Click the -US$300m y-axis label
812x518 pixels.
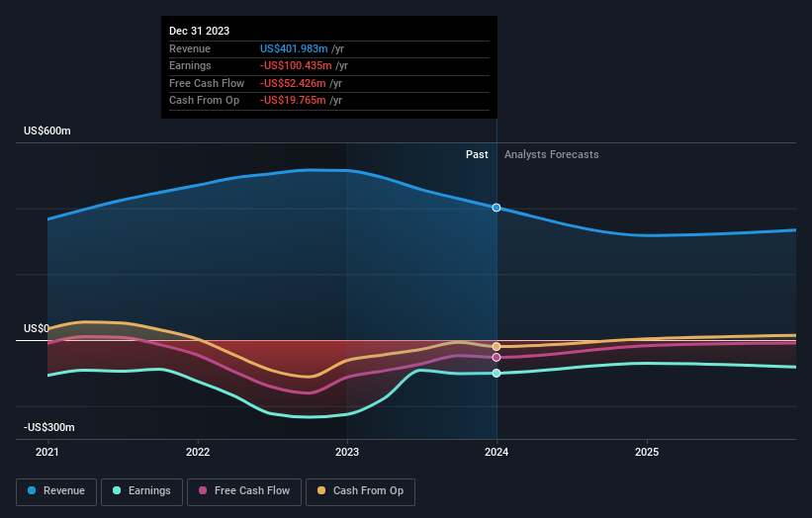tap(49, 427)
